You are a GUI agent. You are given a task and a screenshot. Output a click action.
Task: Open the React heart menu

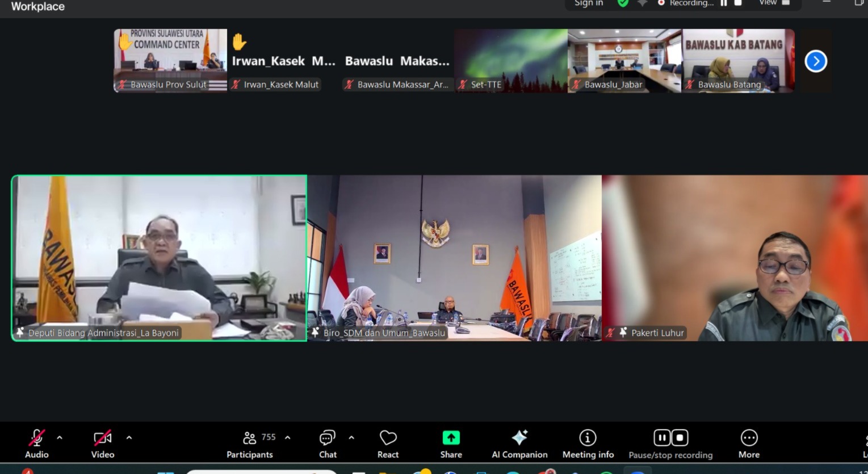coord(388,444)
